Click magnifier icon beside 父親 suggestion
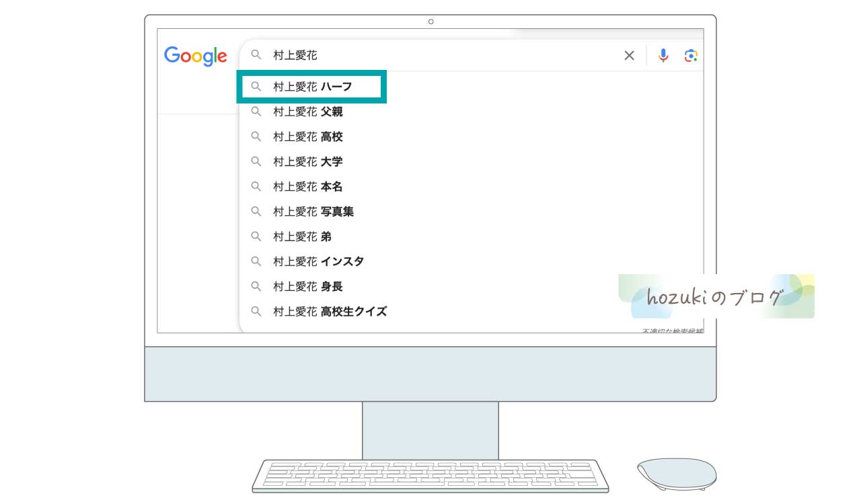Image resolution: width=861 pixels, height=504 pixels. 256,112
